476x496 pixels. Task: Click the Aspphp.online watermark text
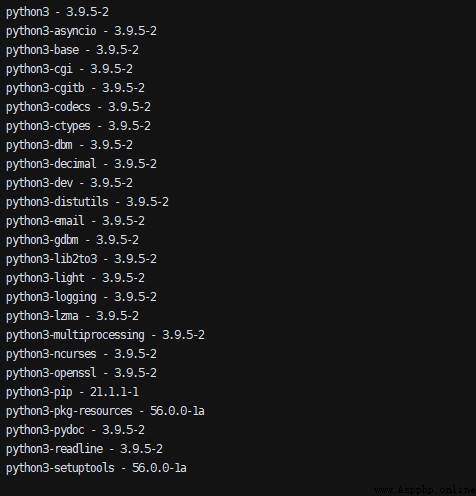click(425, 490)
